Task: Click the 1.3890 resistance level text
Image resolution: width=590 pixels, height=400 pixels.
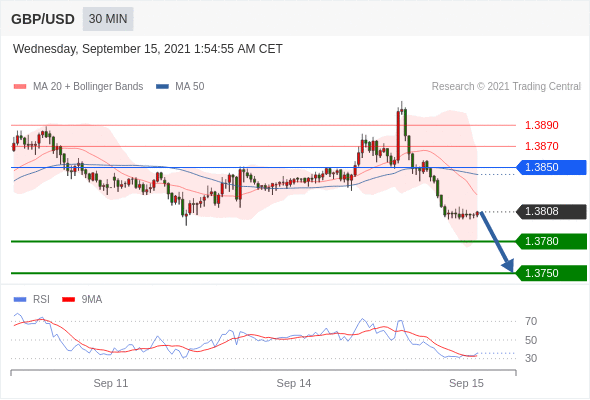Action: click(x=541, y=125)
